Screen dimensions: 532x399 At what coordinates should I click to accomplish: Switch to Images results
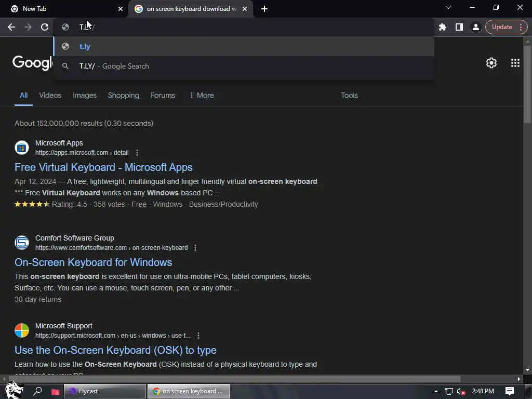85,96
